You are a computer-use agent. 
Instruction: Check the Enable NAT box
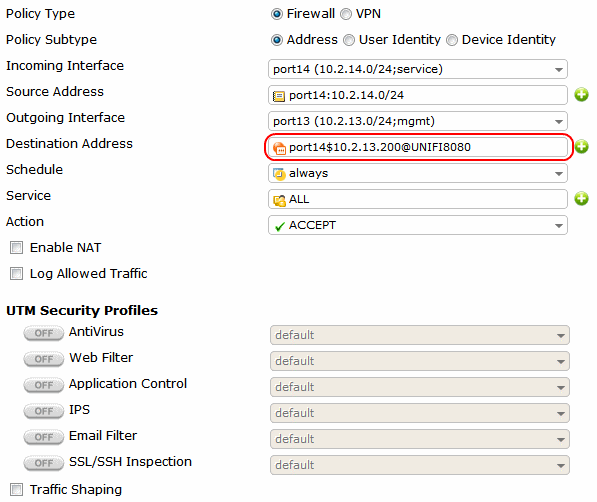[16, 248]
